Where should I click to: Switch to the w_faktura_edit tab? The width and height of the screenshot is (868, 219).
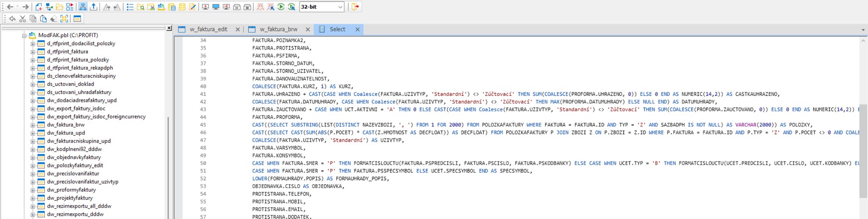click(208, 29)
